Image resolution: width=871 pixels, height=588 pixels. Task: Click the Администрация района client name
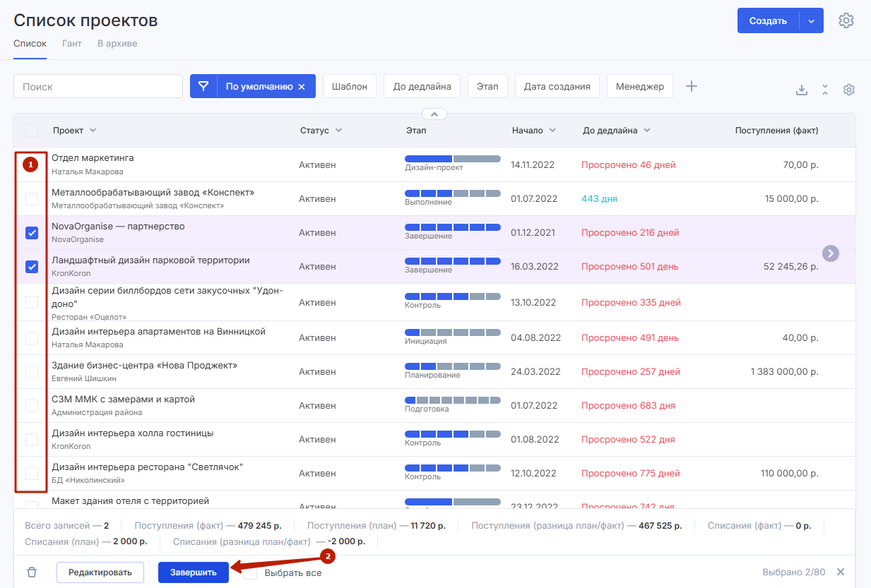[x=97, y=412]
